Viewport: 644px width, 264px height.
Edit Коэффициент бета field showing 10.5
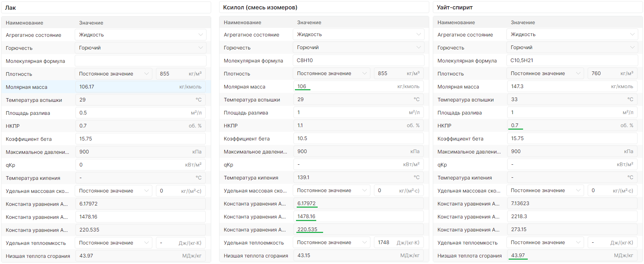pos(358,138)
